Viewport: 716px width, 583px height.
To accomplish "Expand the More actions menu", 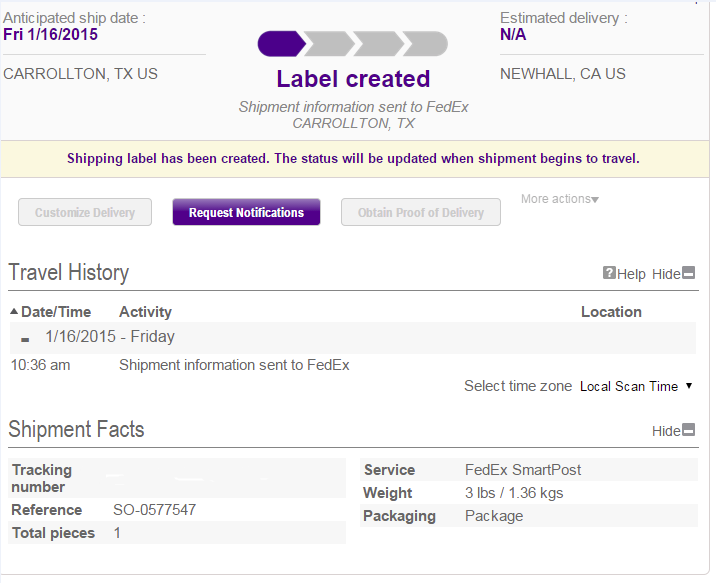I will pos(560,199).
